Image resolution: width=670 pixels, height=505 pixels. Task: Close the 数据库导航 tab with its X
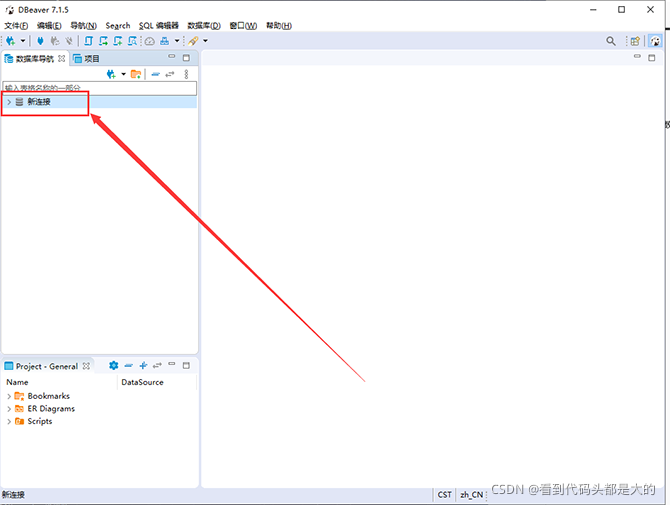(x=62, y=59)
